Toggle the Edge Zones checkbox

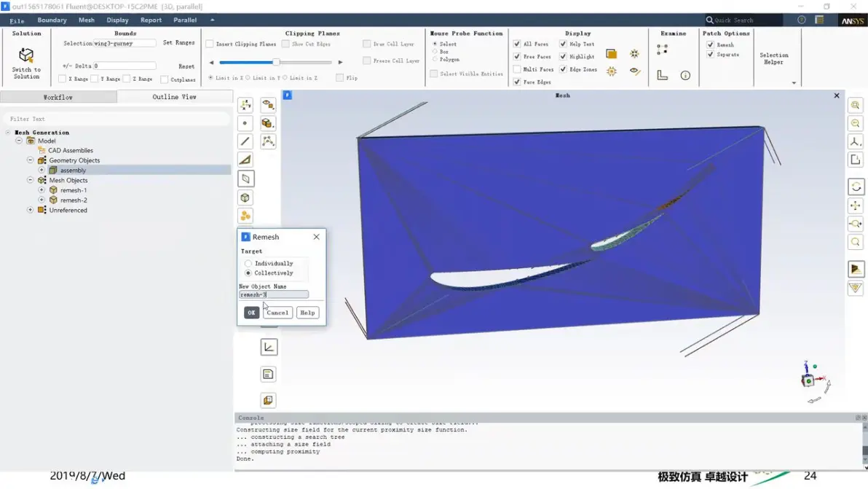coord(563,69)
